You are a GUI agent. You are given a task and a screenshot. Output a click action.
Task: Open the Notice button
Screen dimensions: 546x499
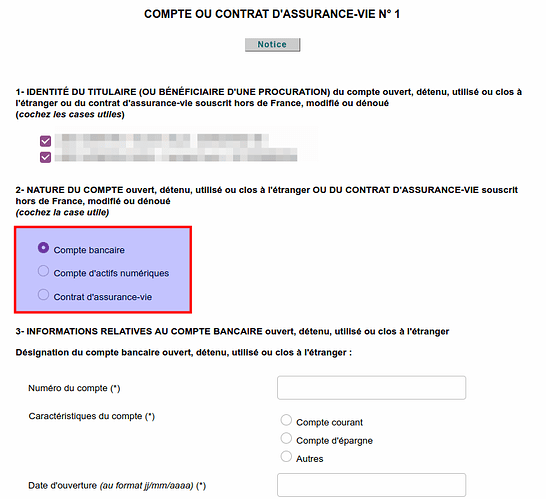tap(272, 45)
